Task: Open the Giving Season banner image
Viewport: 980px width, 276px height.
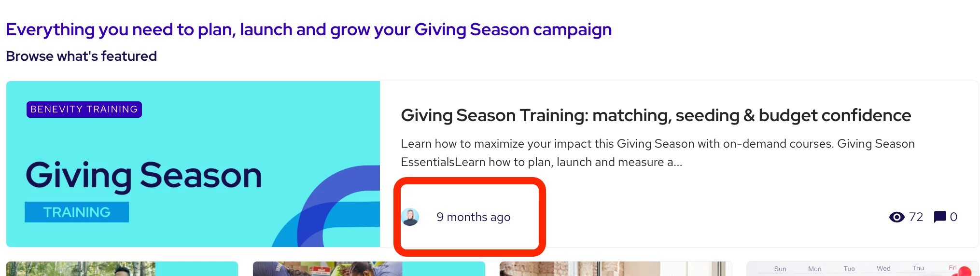Action: (193, 164)
